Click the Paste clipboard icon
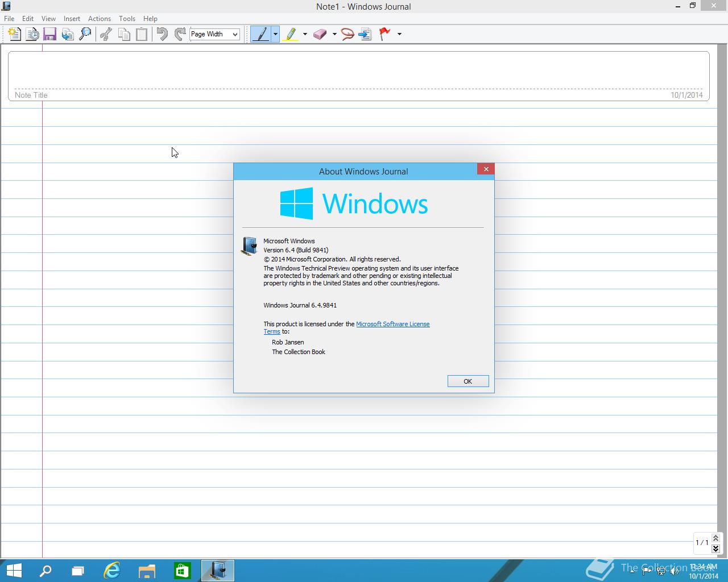728x582 pixels. pos(142,34)
